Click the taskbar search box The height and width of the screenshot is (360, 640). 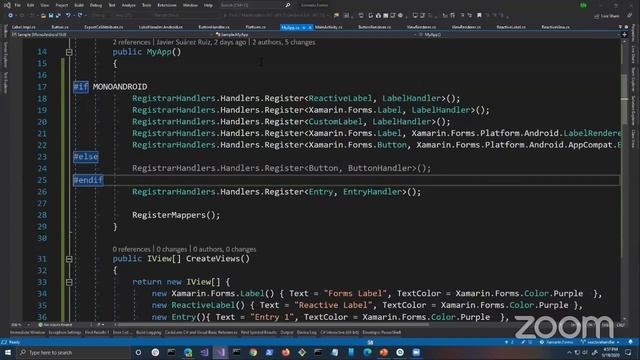coord(73,352)
